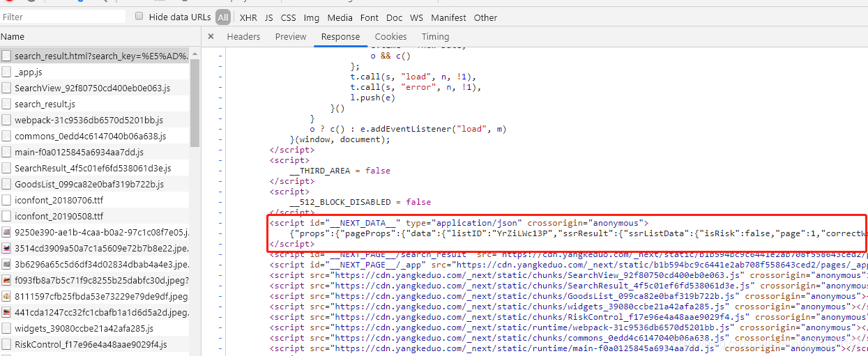Click into the Filter text field
This screenshot has height=356, width=868.
[x=63, y=17]
